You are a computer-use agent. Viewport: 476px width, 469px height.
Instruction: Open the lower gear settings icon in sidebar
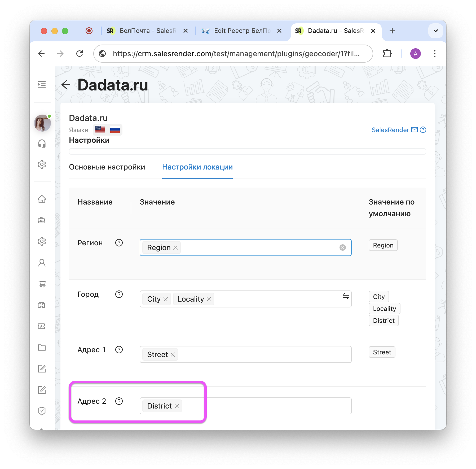click(42, 241)
